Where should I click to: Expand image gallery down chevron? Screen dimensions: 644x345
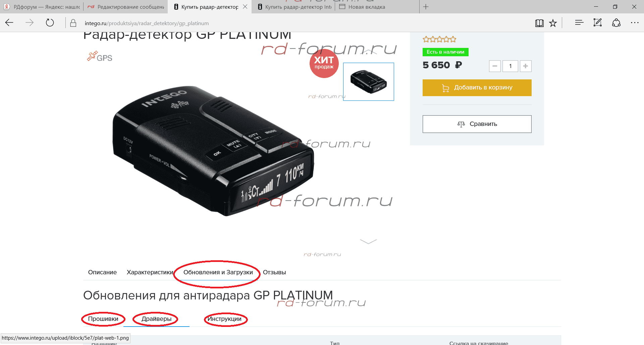pyautogui.click(x=368, y=241)
